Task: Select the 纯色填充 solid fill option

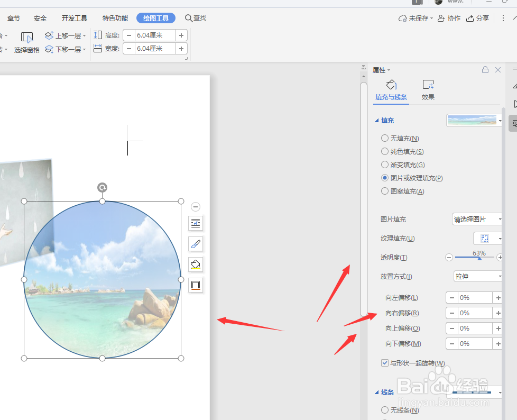Action: click(384, 151)
